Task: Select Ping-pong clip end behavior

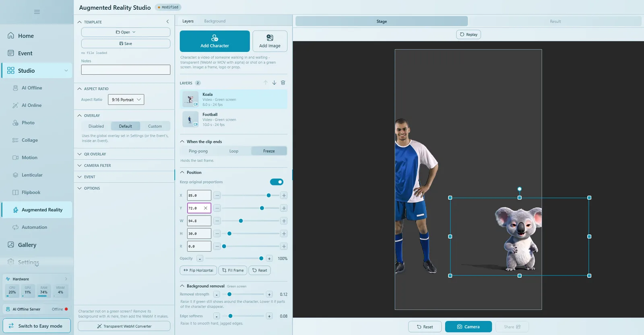Action: coord(198,151)
